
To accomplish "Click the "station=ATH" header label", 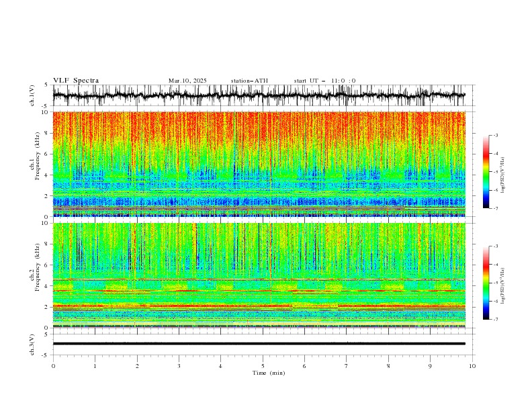I will [x=249, y=81].
